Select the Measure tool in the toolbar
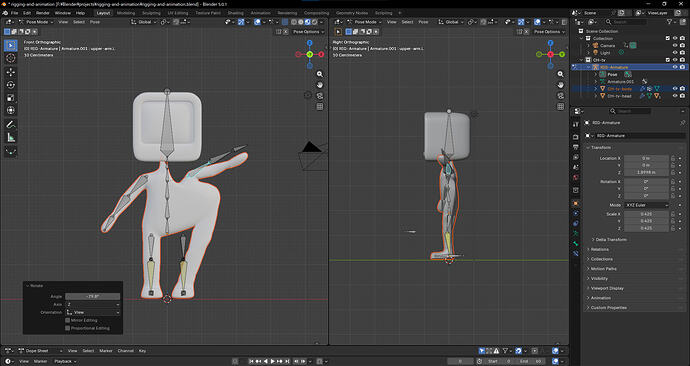 tap(11, 138)
